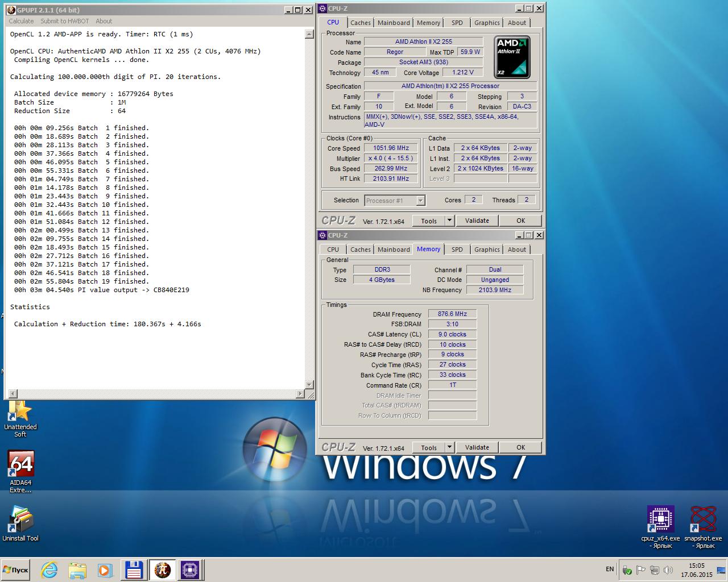The image size is (728, 582).
Task: Click Bus Speed value 262.99 MHz
Action: coord(391,168)
